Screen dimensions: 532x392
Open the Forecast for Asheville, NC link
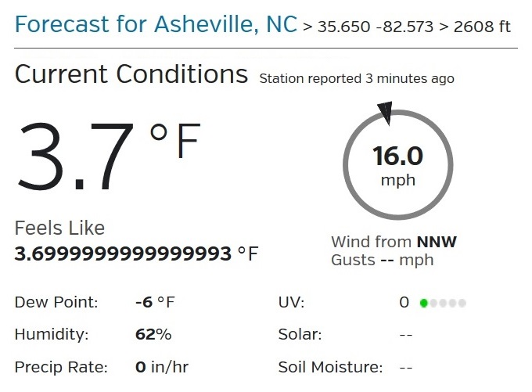click(156, 24)
